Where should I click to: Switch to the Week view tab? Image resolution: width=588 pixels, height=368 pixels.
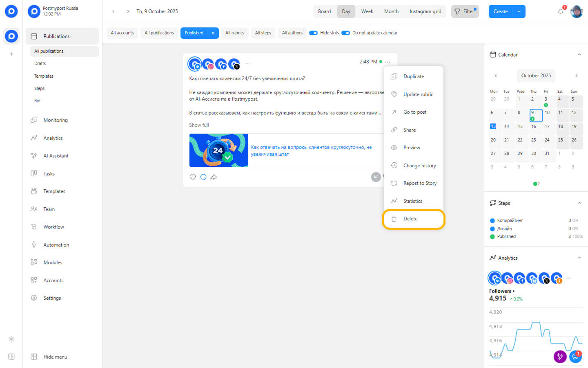(367, 11)
